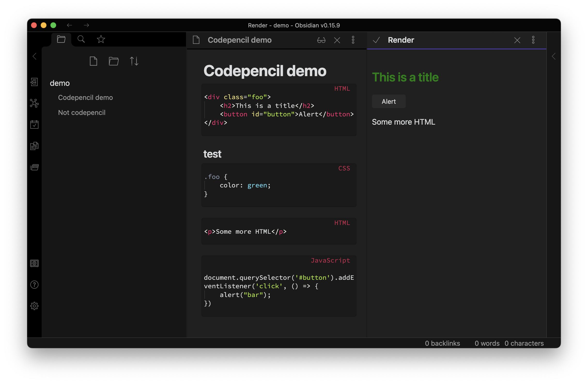Toggle reading view with glasses icon

(321, 40)
